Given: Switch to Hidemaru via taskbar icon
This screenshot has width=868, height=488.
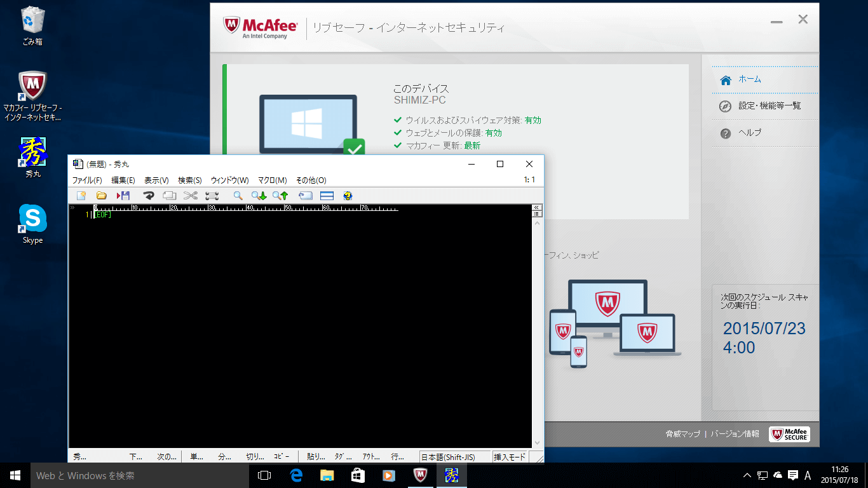Looking at the screenshot, I should point(451,475).
